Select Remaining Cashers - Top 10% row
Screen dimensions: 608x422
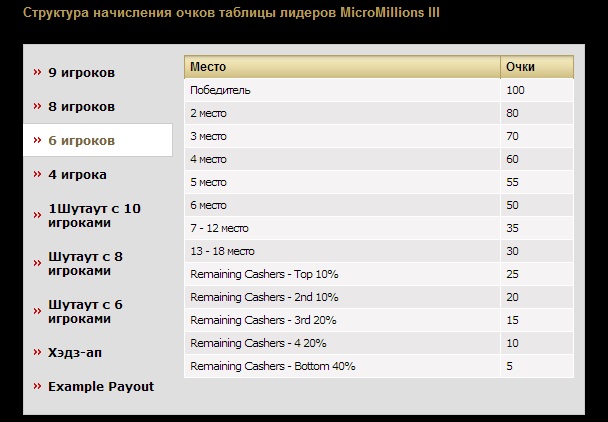[x=379, y=274]
